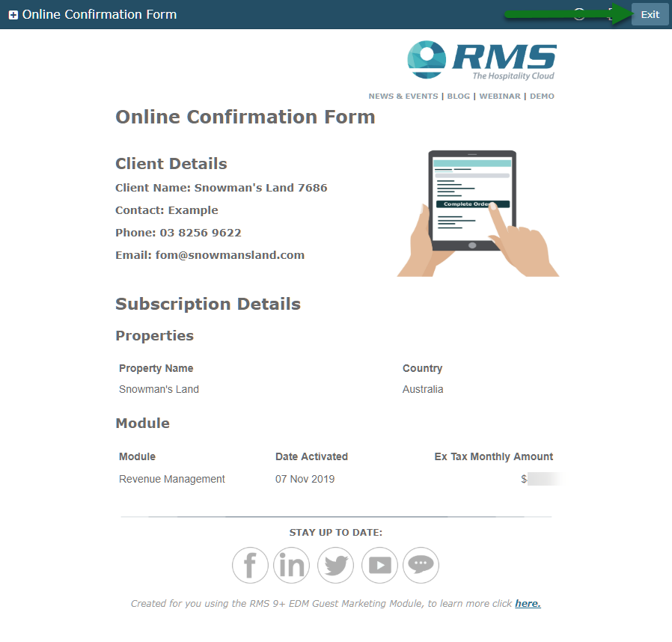Click the 'Date Activated' column header
Viewport: 672px width, 642px height.
pos(311,456)
